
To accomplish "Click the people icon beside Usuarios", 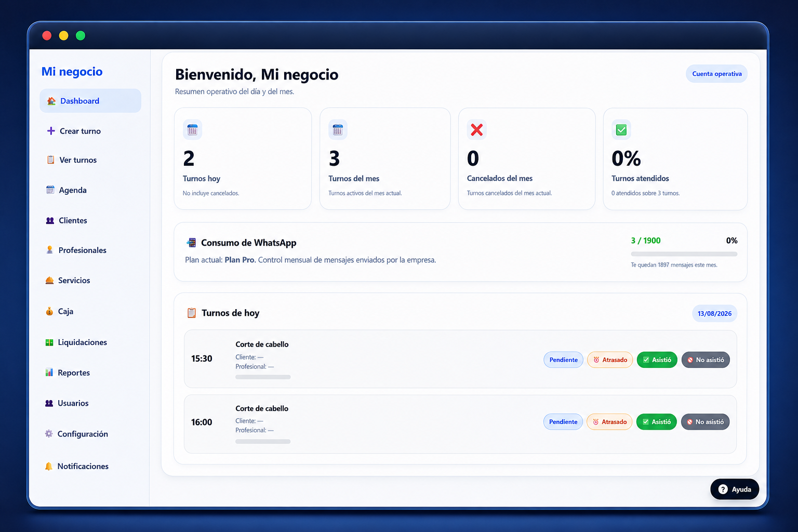I will (49, 403).
